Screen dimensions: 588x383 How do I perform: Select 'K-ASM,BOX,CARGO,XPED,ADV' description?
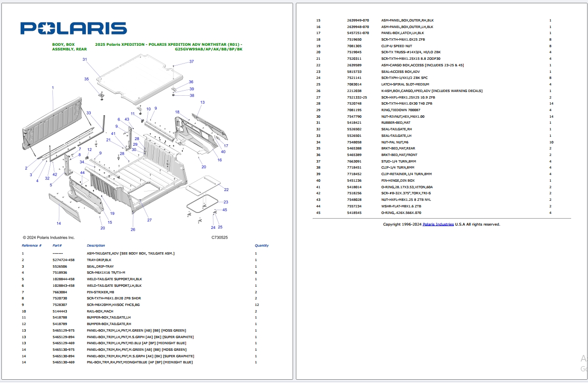(432, 91)
